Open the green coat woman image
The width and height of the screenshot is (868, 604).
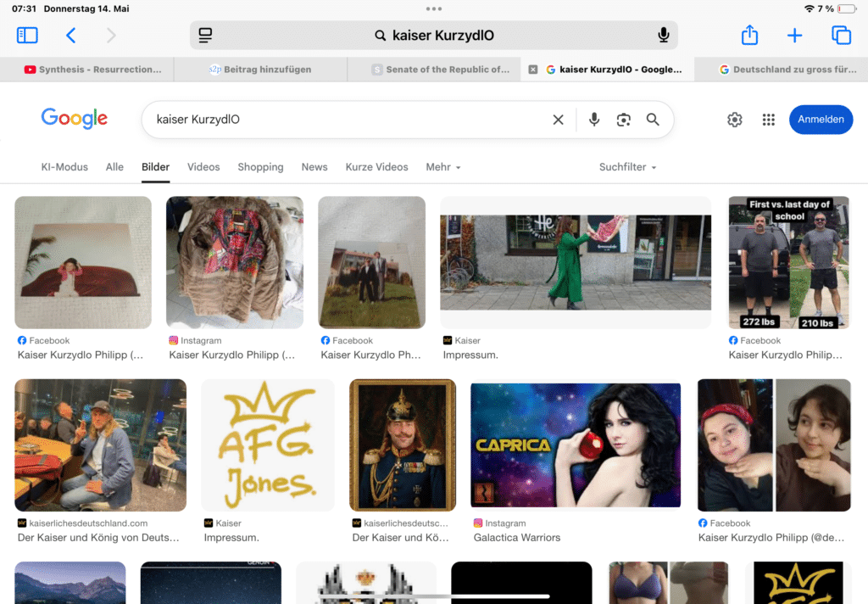[576, 263]
